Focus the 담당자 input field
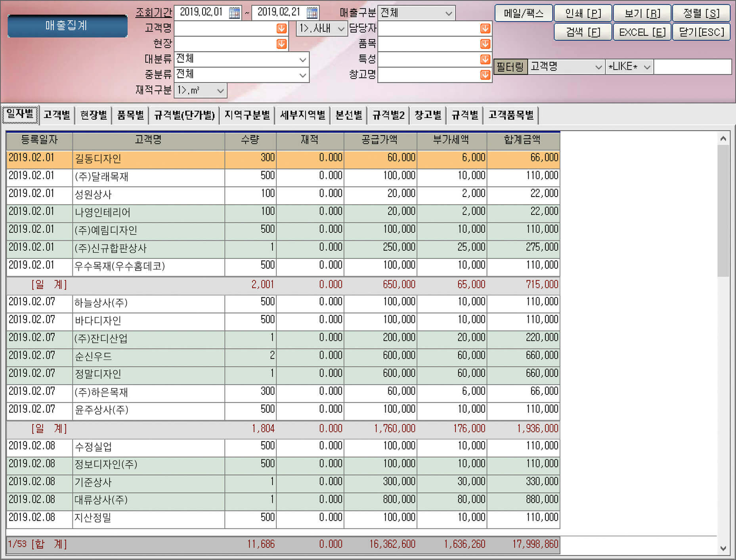Viewport: 736px width, 560px height. pyautogui.click(x=429, y=29)
